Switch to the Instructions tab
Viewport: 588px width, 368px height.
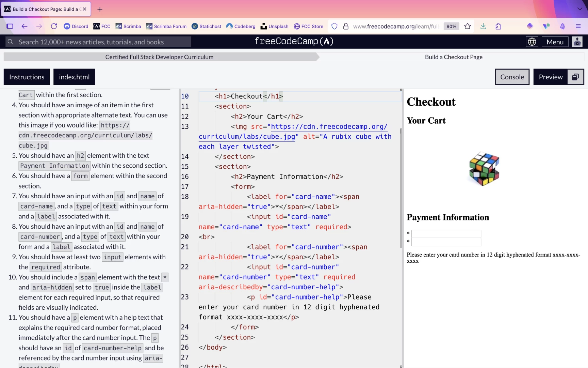(27, 77)
